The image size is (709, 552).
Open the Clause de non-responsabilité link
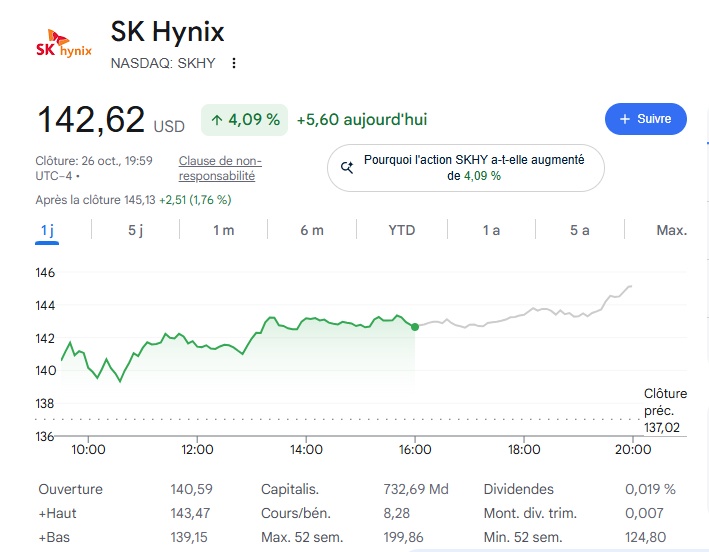tap(220, 168)
